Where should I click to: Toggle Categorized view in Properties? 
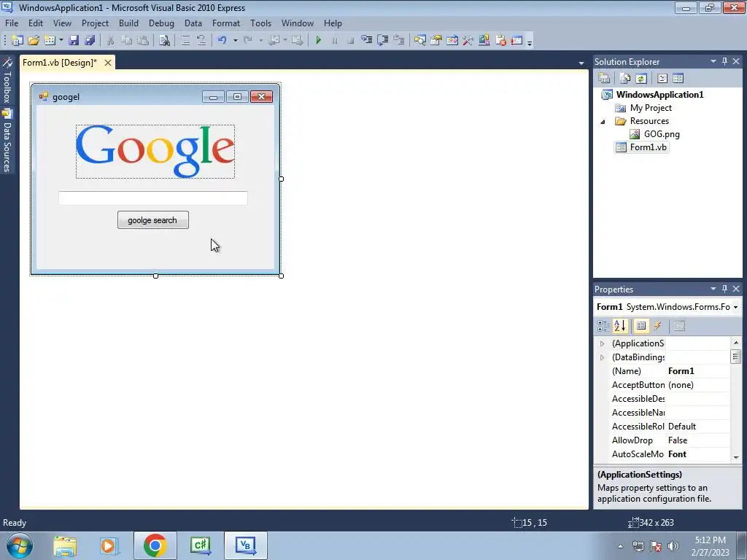[x=603, y=326]
